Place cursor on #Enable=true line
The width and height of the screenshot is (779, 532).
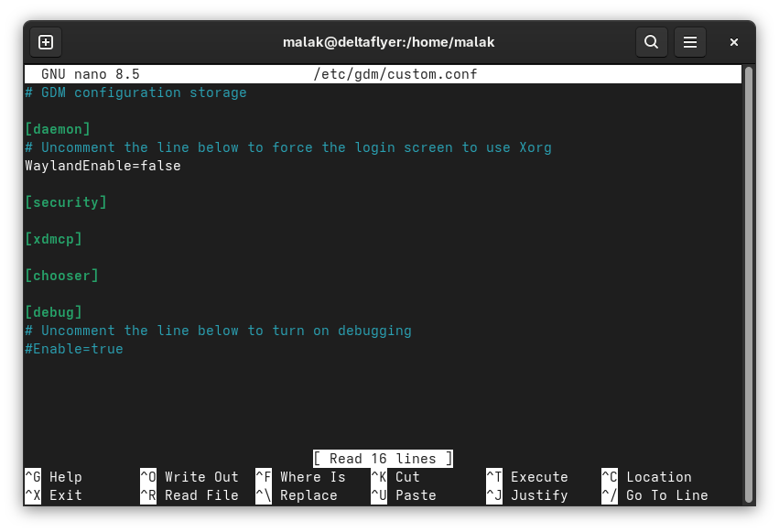coord(74,349)
